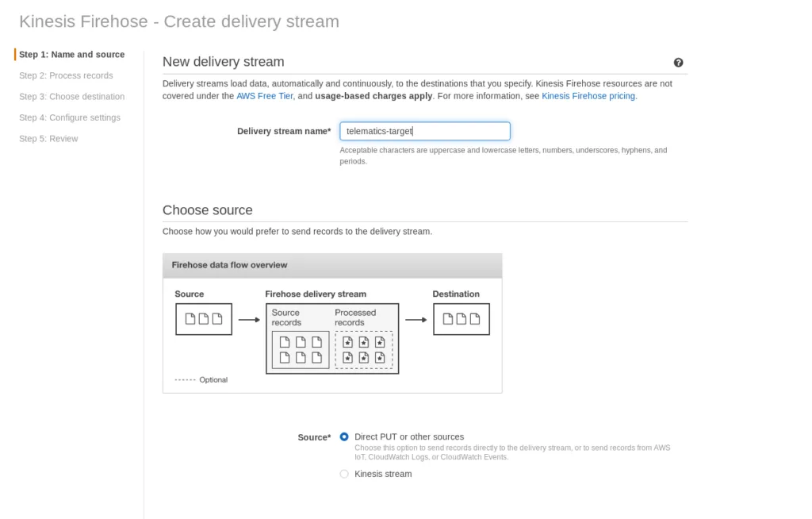Go to Step 1: Name and source
Image resolution: width=812 pixels, height=519 pixels.
(x=71, y=55)
